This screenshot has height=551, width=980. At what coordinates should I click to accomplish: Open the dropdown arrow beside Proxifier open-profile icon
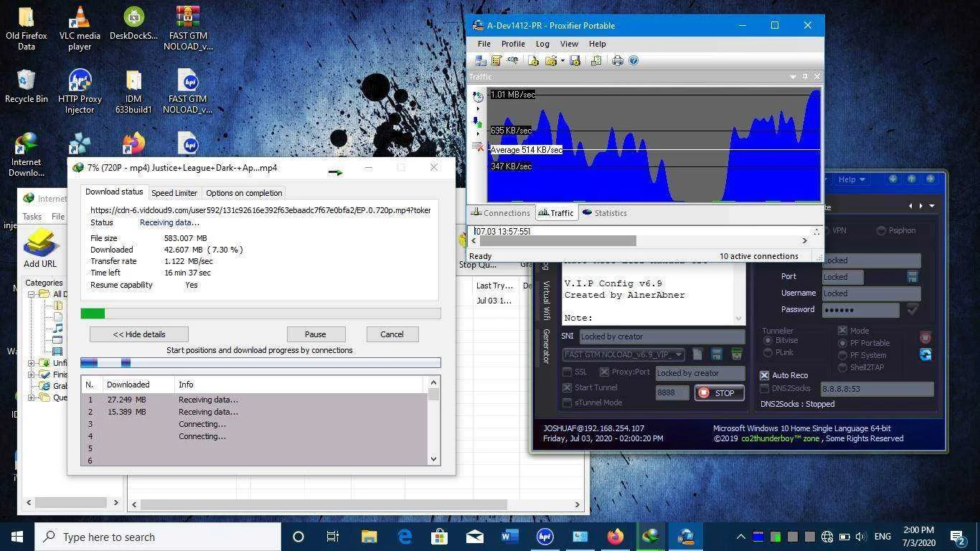click(562, 61)
